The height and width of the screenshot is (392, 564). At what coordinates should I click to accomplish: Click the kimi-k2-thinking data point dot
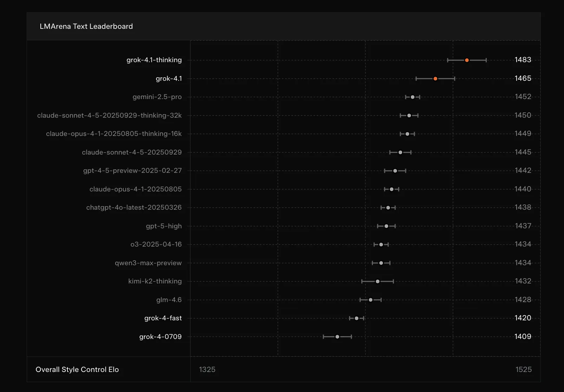pyautogui.click(x=378, y=281)
